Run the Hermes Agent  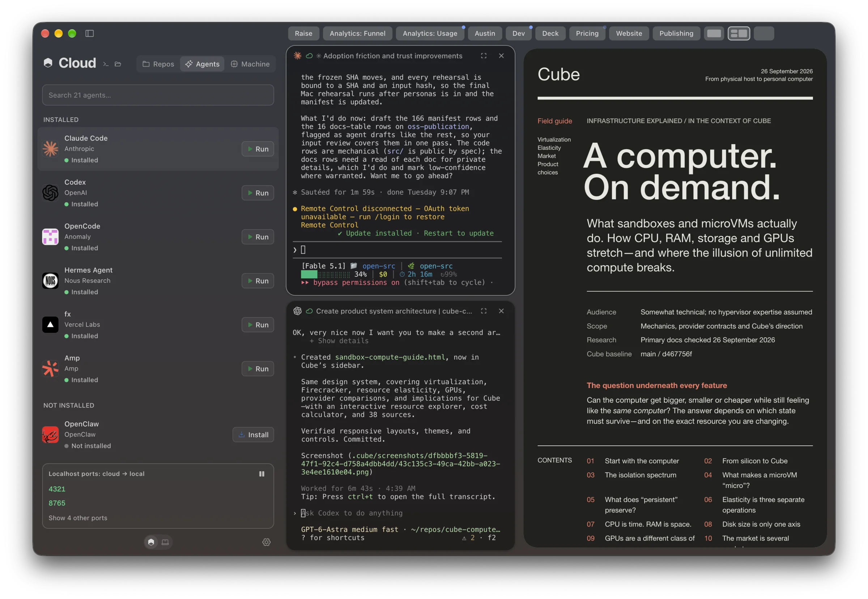coord(258,280)
